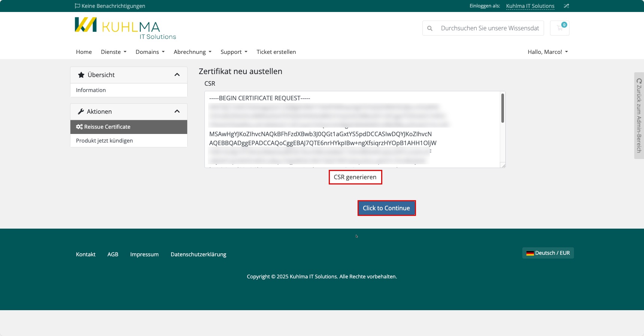644x336 pixels.
Task: Open the Deutsch / EUR language selector
Action: coord(548,253)
